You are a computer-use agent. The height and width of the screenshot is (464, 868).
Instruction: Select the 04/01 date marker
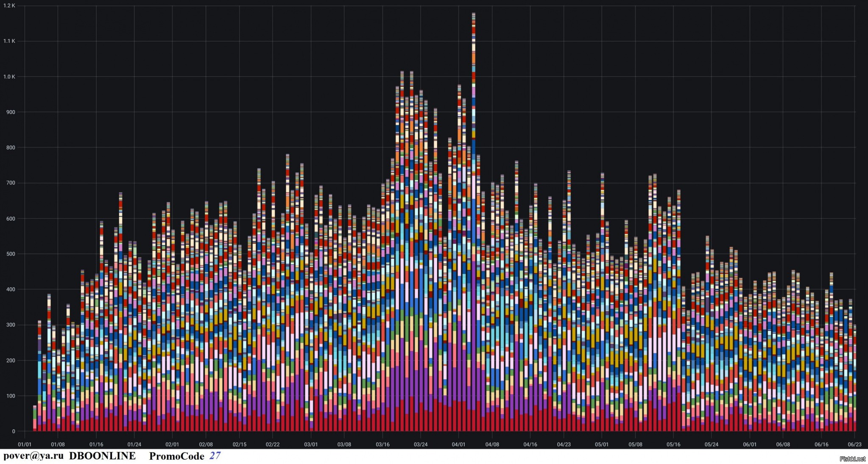pos(458,444)
